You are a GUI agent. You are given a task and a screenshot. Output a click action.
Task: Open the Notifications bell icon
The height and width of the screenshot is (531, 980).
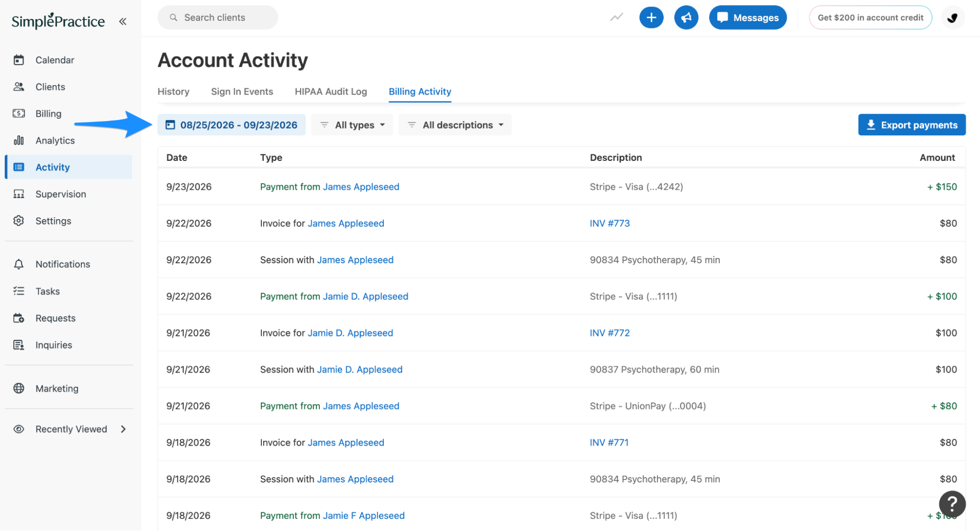[x=19, y=264]
